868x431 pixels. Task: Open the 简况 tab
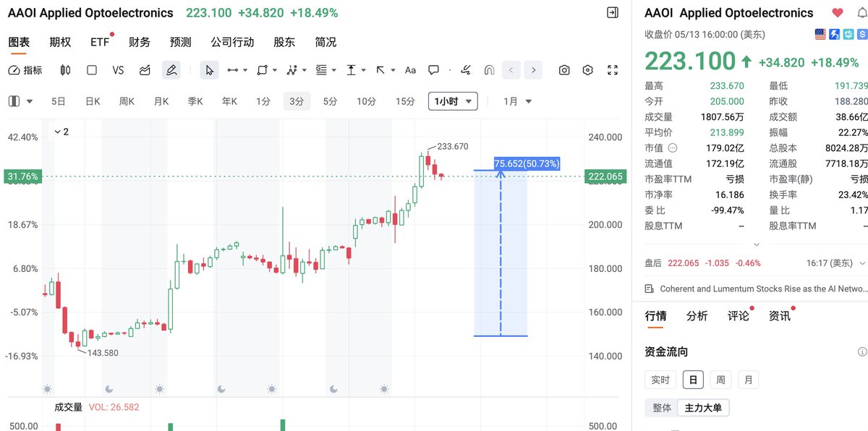(326, 42)
